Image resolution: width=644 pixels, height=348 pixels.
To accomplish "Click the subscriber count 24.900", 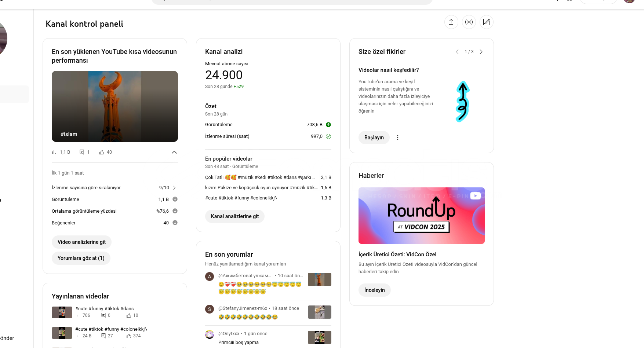I will (224, 75).
